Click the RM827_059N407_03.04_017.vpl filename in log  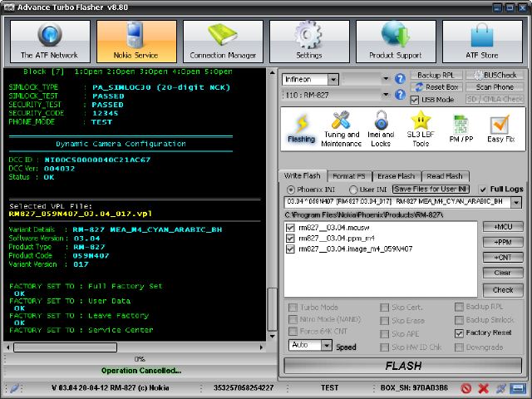[x=81, y=214]
